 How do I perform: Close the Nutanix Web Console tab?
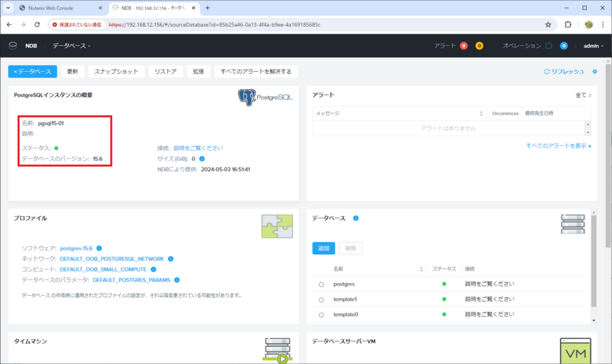tap(100, 8)
